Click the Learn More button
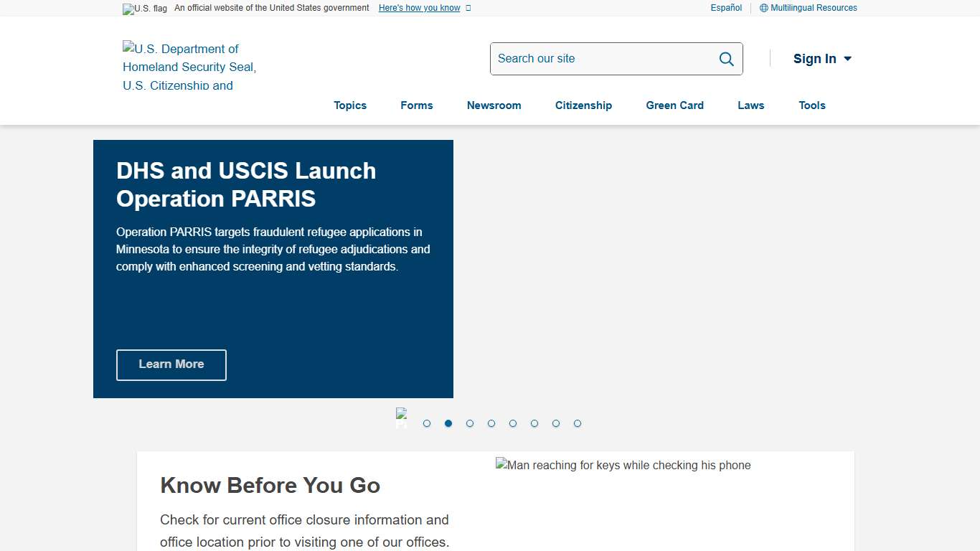980x551 pixels. 171,364
